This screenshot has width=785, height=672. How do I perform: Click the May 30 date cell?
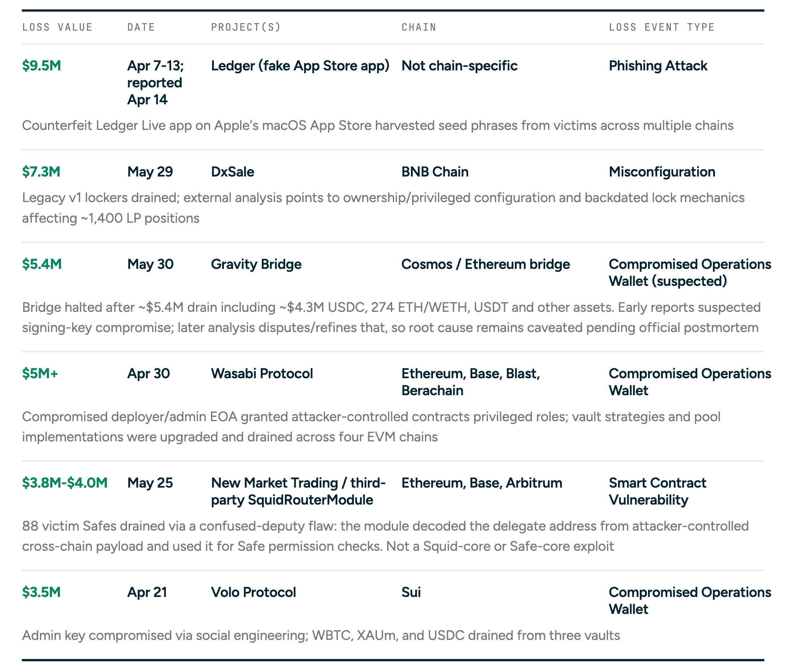(x=150, y=264)
